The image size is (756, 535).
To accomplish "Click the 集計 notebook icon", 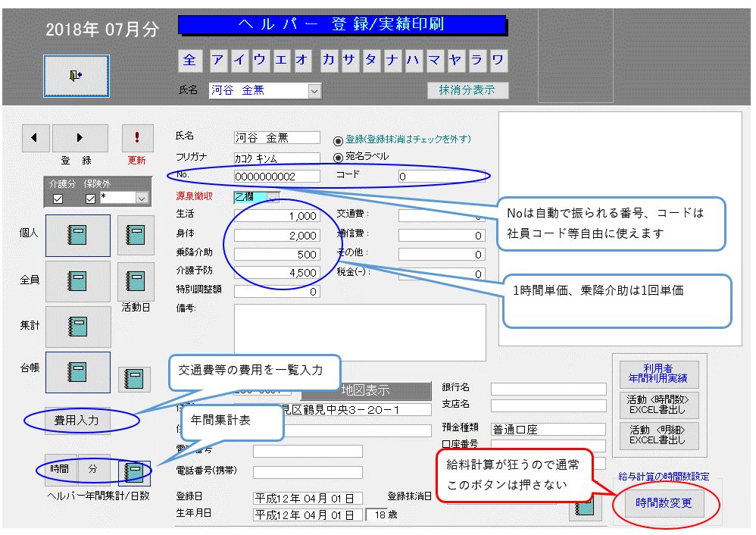I will click(x=77, y=327).
